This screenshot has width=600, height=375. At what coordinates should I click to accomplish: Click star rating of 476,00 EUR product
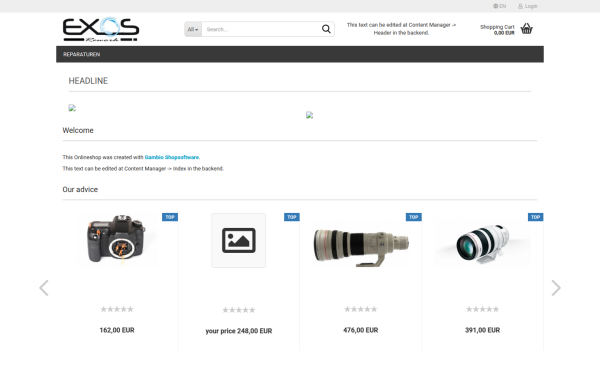[x=360, y=309]
